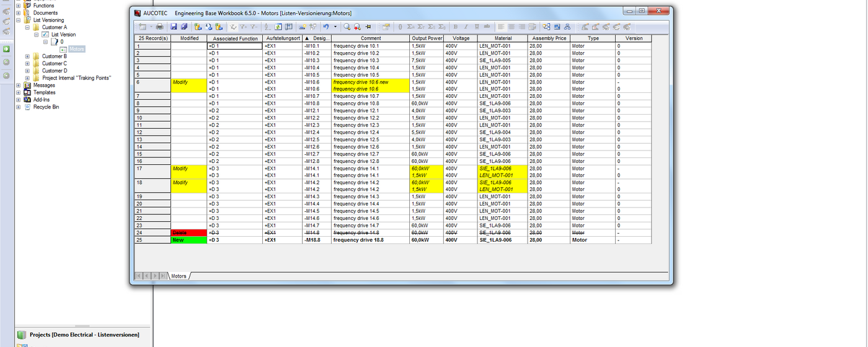Screen dimensions: 868x347
Task: Click the Assembly Price column header
Action: [549, 38]
